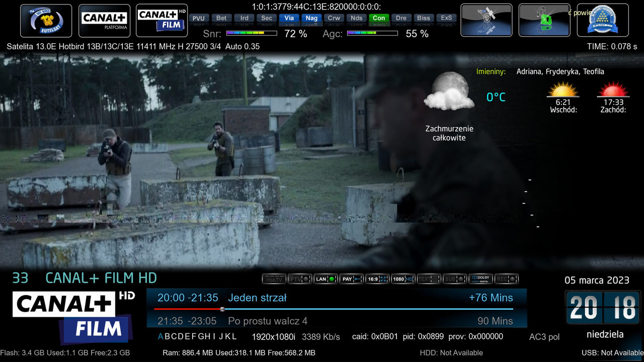The image size is (644, 362).
Task: Click the CANAL+ Platforma provider logo
Action: pyautogui.click(x=105, y=21)
